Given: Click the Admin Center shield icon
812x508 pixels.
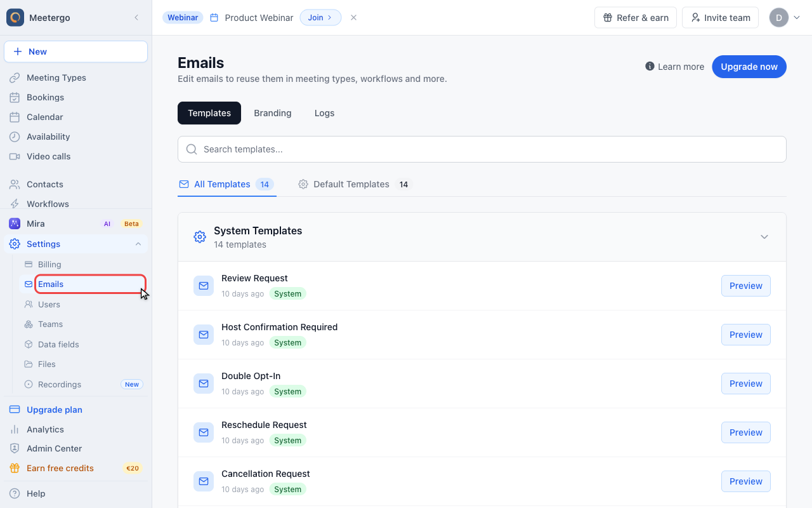Looking at the screenshot, I should pos(15,448).
